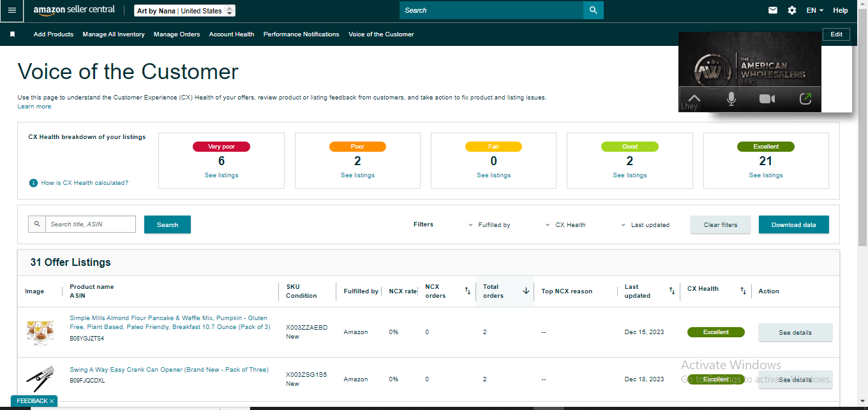See details for Swing A Way Can Opener
Image resolution: width=868 pixels, height=410 pixels.
(795, 379)
